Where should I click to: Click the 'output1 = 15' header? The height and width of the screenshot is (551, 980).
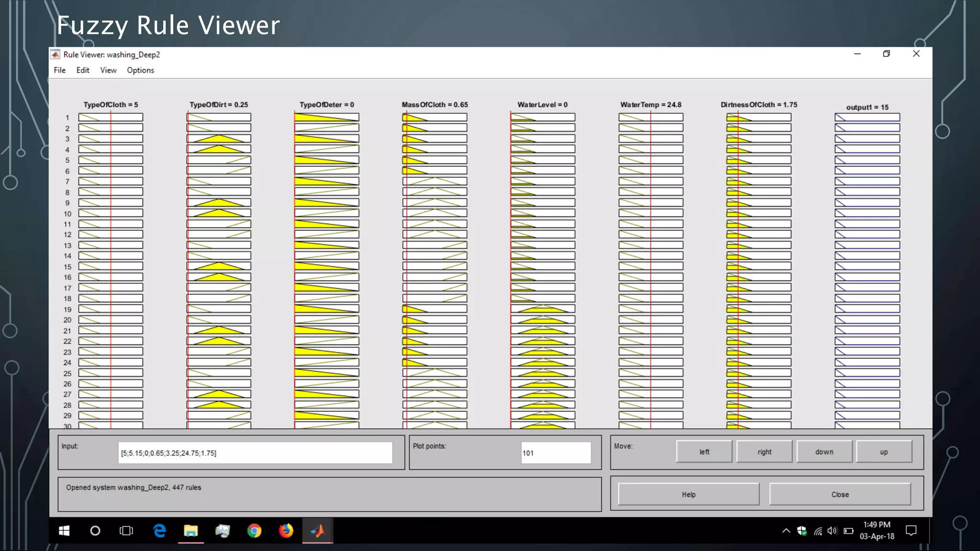click(x=867, y=107)
